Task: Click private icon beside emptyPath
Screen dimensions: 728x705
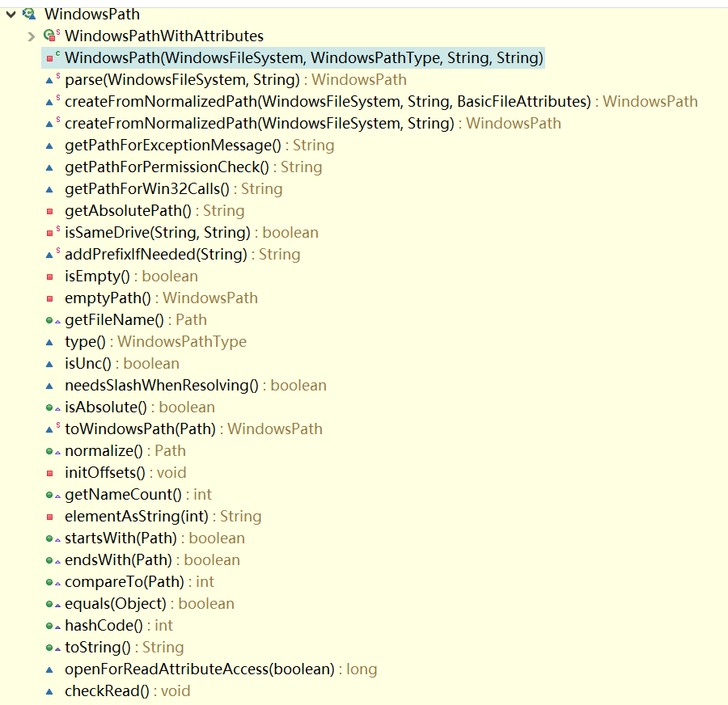Action: [49, 298]
